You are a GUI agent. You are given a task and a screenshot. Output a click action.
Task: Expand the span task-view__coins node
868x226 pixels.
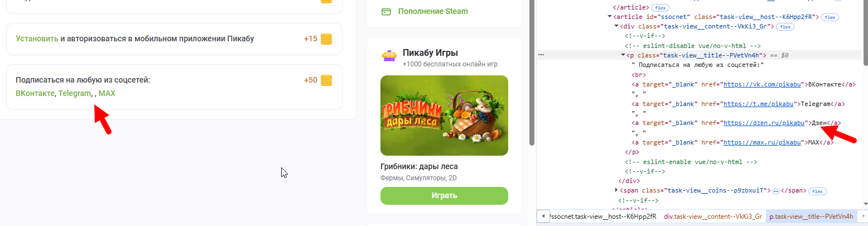click(616, 191)
